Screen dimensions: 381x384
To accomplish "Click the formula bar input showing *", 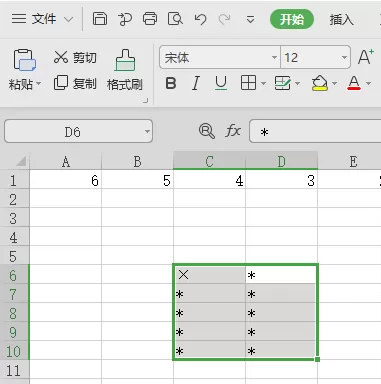I will pos(315,131).
